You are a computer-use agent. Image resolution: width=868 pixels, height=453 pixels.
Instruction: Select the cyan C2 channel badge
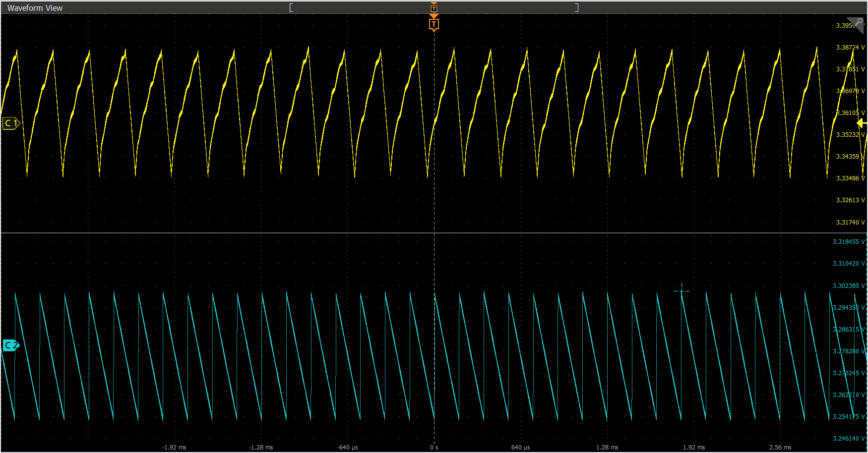pos(11,345)
